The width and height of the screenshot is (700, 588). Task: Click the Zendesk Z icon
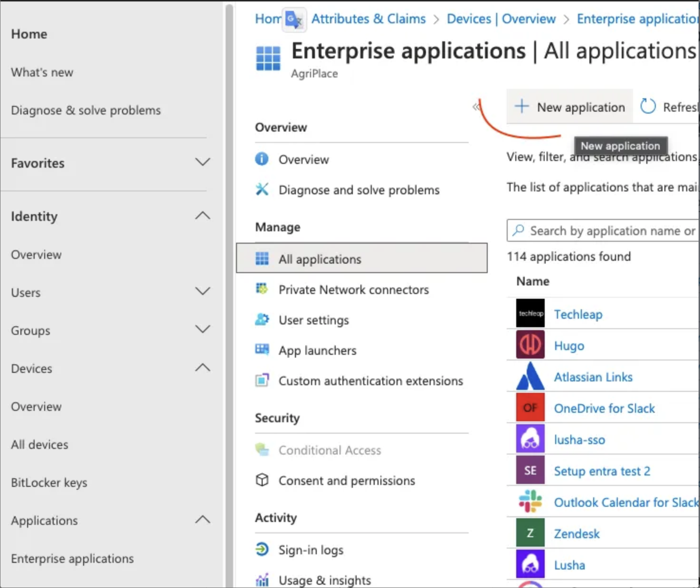coord(530,533)
